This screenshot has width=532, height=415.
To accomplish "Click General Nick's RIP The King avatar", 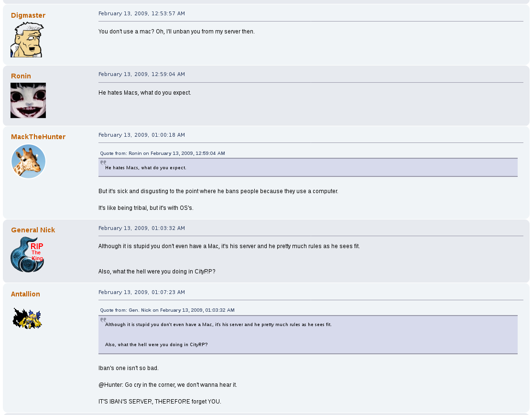I will point(27,254).
